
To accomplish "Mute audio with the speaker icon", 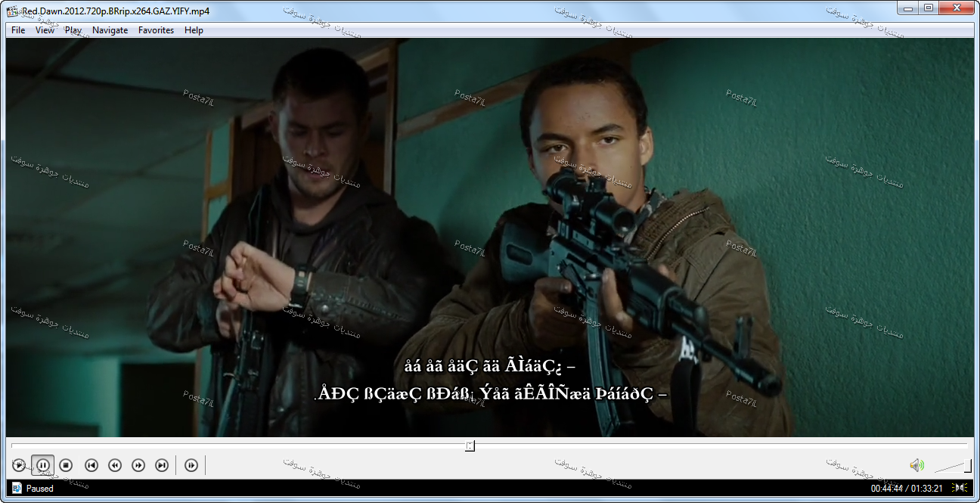I will pyautogui.click(x=916, y=465).
